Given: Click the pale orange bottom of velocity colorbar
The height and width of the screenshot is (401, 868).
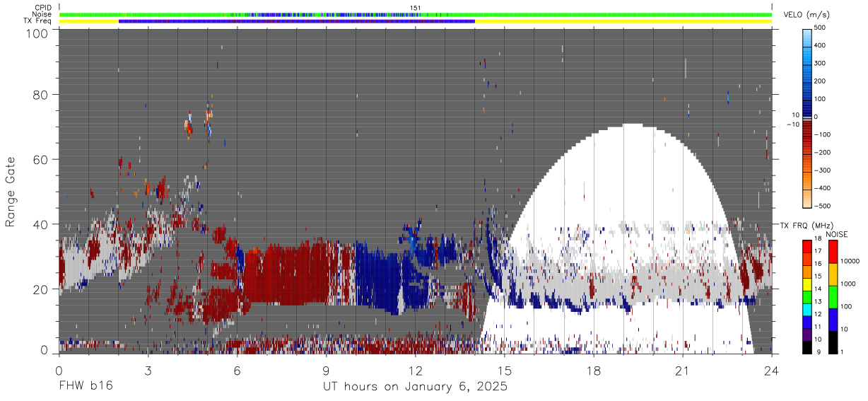Looking at the screenshot, I should 807,198.
